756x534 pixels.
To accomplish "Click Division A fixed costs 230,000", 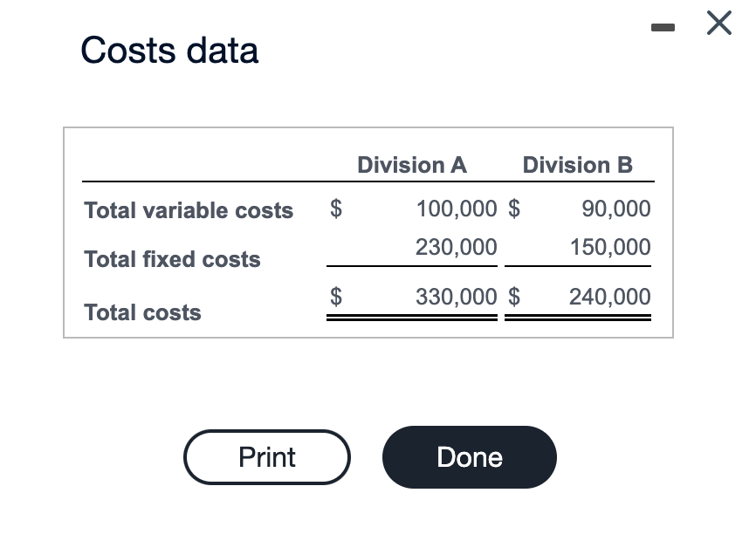I will pos(457,247).
